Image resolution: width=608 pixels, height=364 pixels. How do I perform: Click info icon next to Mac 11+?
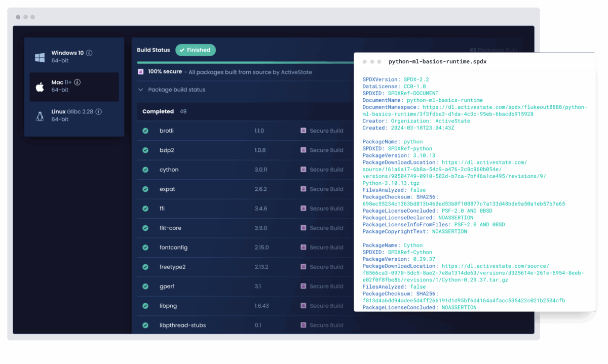point(78,83)
